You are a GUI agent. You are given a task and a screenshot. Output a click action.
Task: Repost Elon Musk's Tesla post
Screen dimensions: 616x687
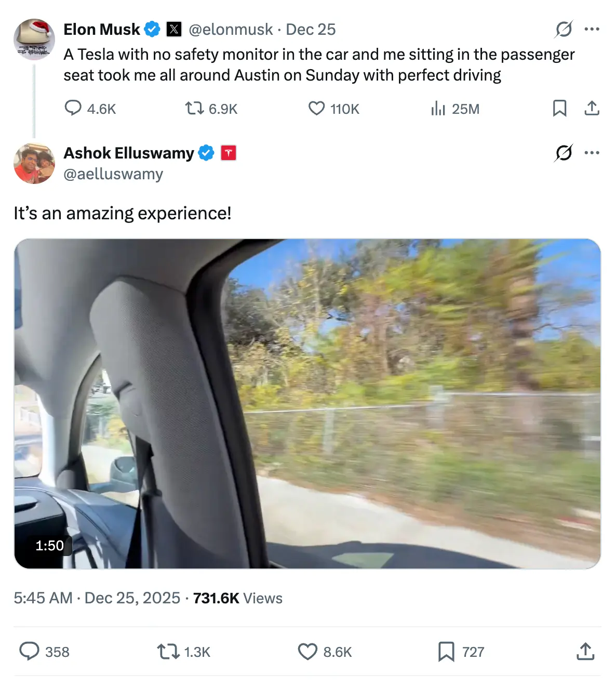click(195, 108)
